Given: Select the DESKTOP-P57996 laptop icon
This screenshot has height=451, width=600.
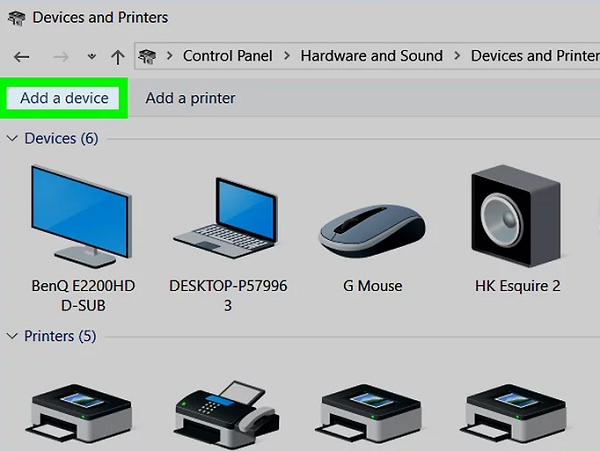Looking at the screenshot, I should pyautogui.click(x=227, y=218).
